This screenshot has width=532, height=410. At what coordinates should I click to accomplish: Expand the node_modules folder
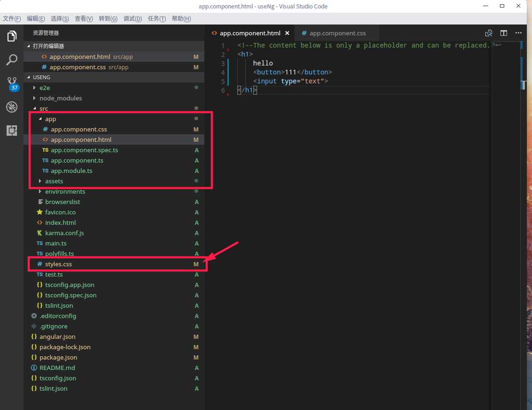click(x=113, y=98)
